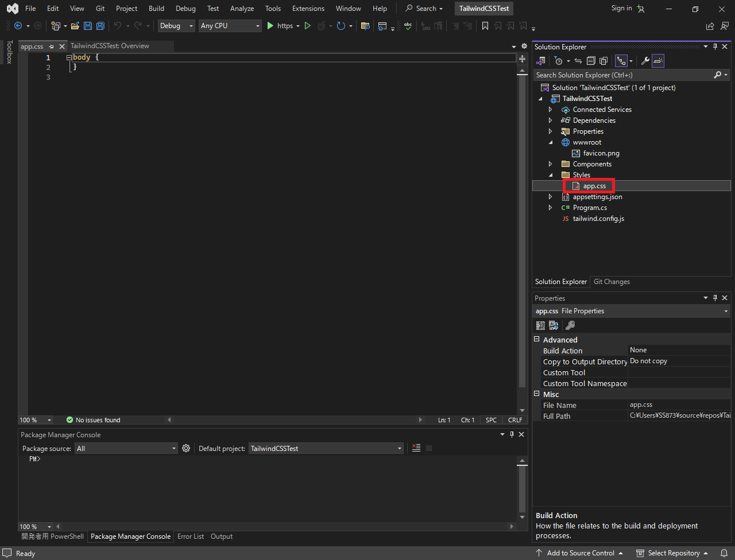
Task: Switch to the Git Changes tab
Action: click(x=612, y=282)
